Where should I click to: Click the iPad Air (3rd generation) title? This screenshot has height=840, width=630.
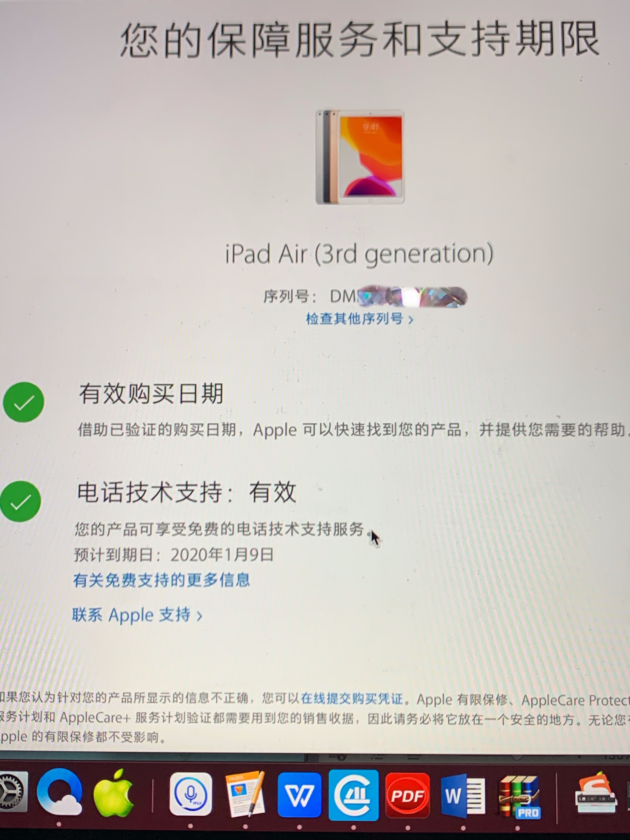tap(359, 254)
